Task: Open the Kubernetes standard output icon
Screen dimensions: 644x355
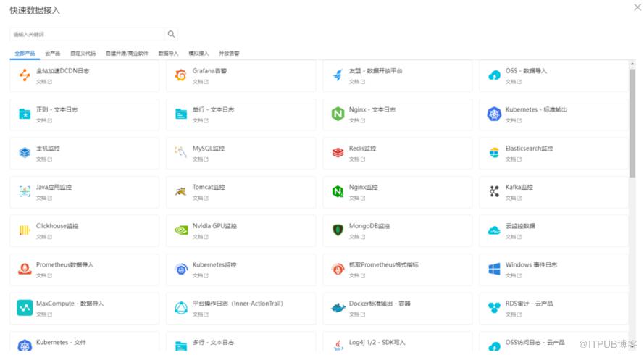Action: click(x=494, y=114)
